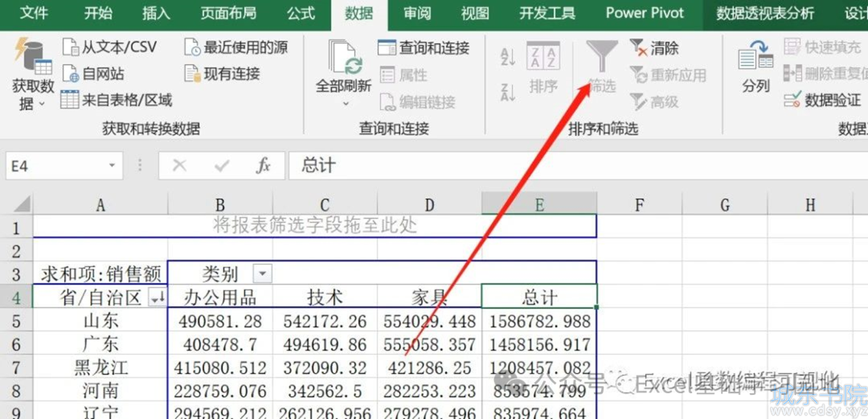Select cell with value 408478.7
The image size is (868, 419).
click(219, 344)
